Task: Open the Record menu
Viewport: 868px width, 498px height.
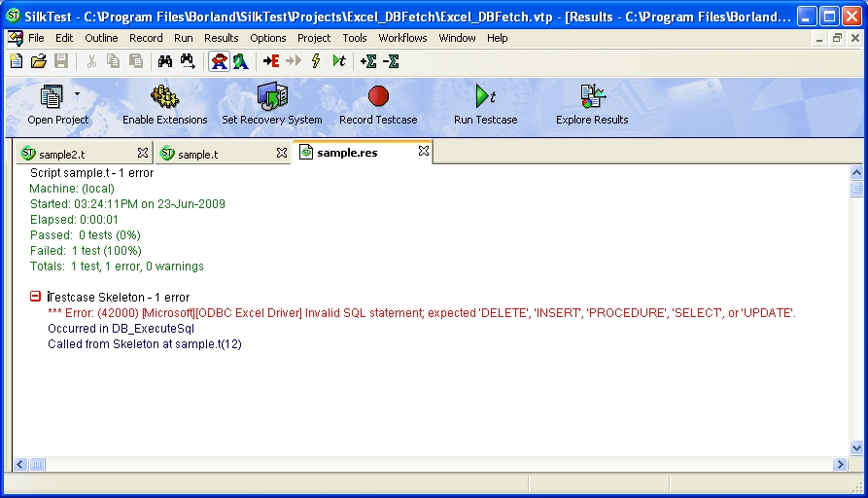Action: tap(146, 38)
